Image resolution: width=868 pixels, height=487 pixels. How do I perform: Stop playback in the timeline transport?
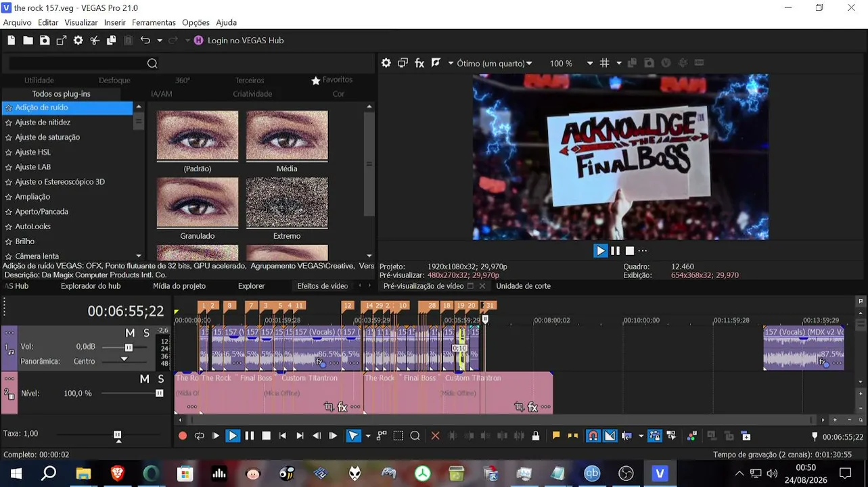[x=267, y=436]
